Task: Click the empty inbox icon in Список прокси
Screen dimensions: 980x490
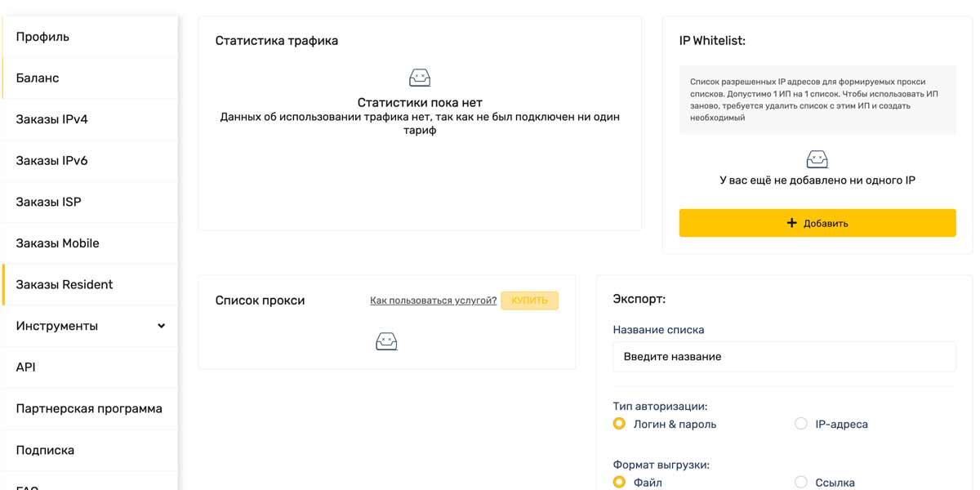Action: pos(386,341)
